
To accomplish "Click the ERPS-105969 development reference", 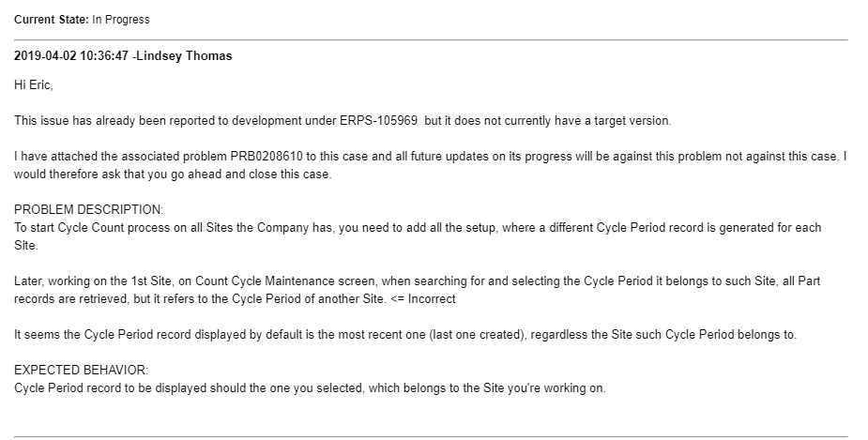I will (x=379, y=121).
